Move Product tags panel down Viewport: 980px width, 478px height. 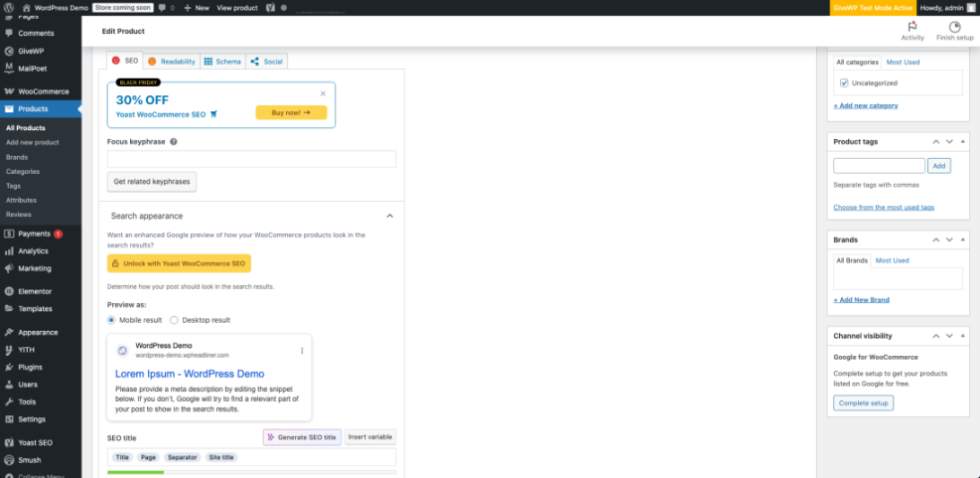tap(949, 141)
